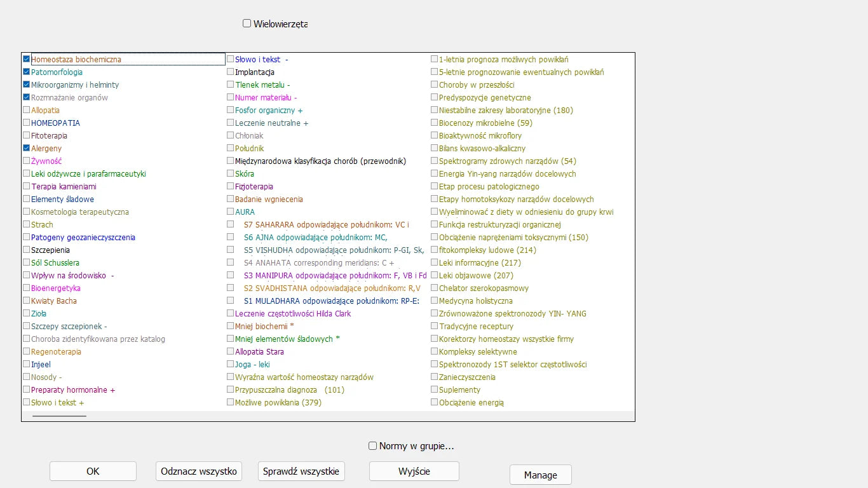868x488 pixels.
Task: Toggle the Normy w grupie checkbox
Action: tap(373, 446)
